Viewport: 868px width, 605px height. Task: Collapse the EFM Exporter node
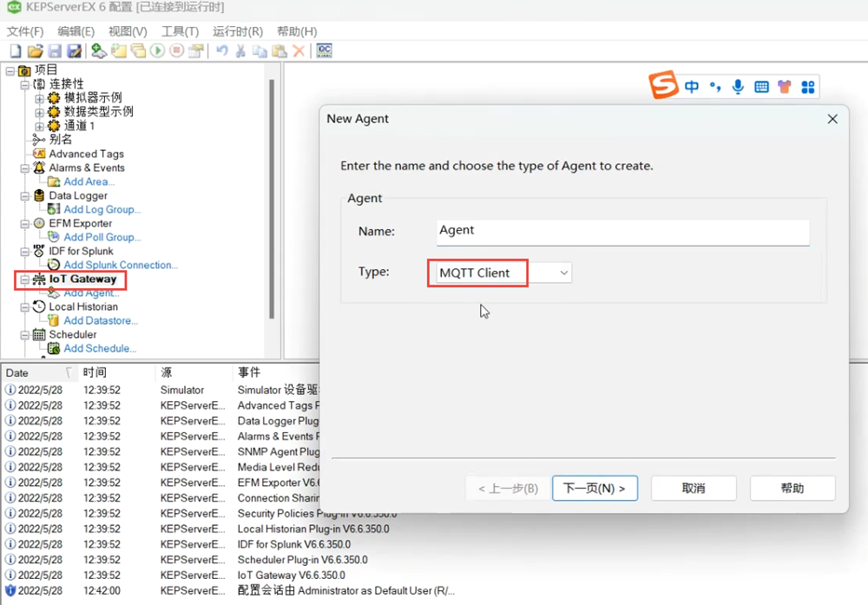click(x=25, y=224)
